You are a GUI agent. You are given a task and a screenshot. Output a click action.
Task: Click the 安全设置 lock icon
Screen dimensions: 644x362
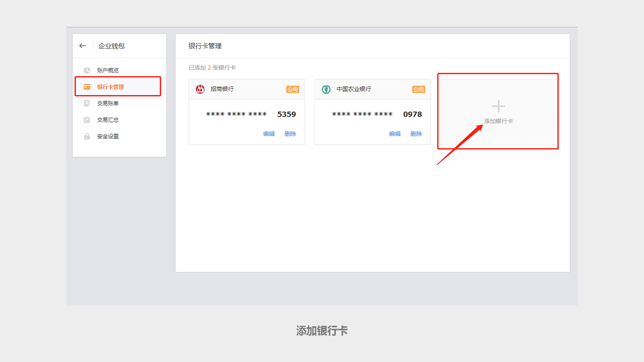87,136
